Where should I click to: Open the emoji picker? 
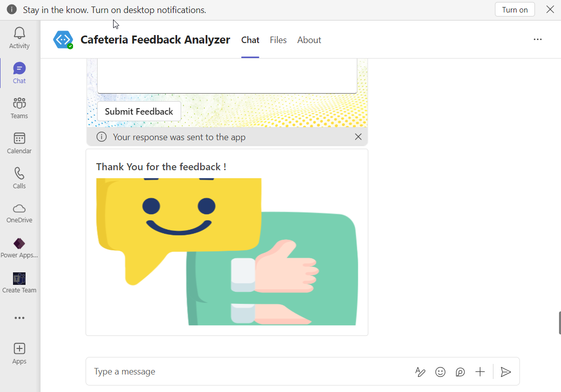(x=440, y=371)
